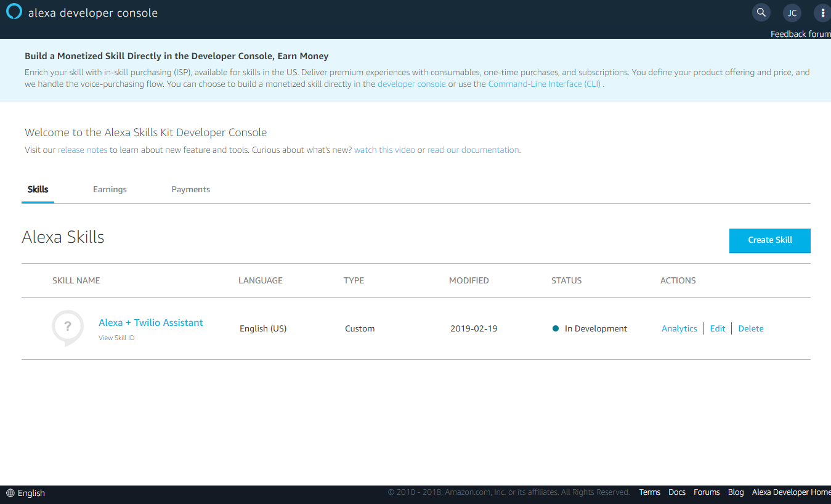Open the release notes link

[83, 150]
